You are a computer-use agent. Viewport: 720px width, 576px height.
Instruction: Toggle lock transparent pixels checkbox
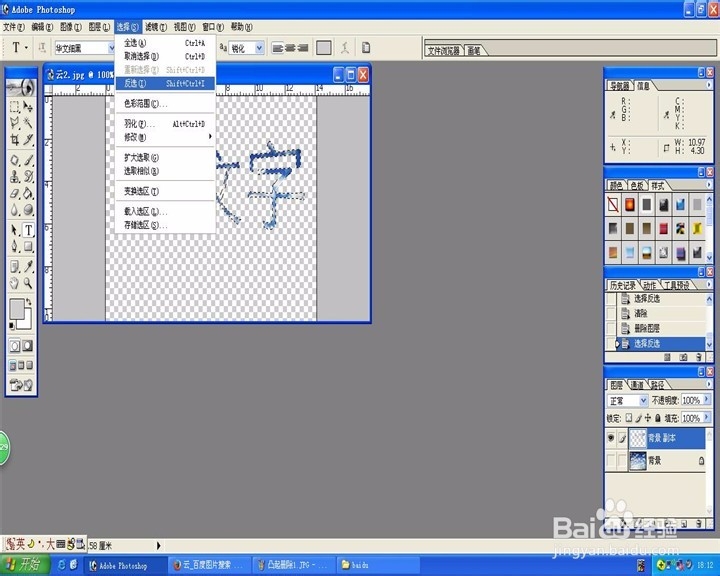pos(629,418)
